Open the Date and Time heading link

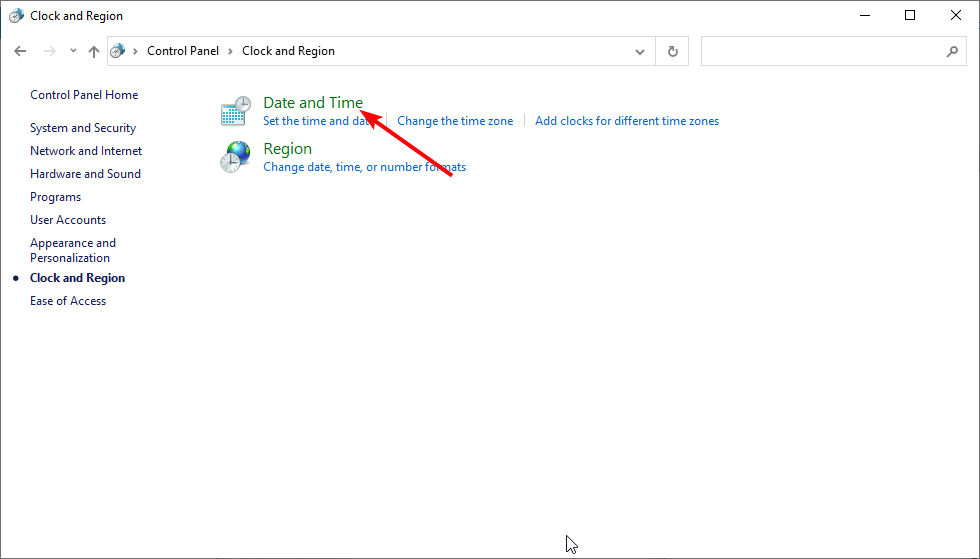[x=312, y=103]
